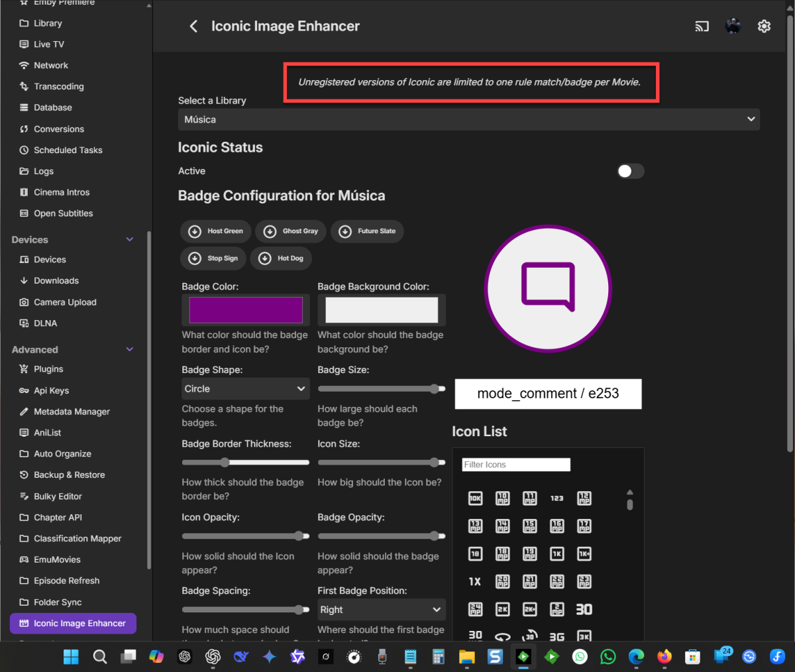
Task: Open Firefox from the taskbar
Action: [664, 657]
